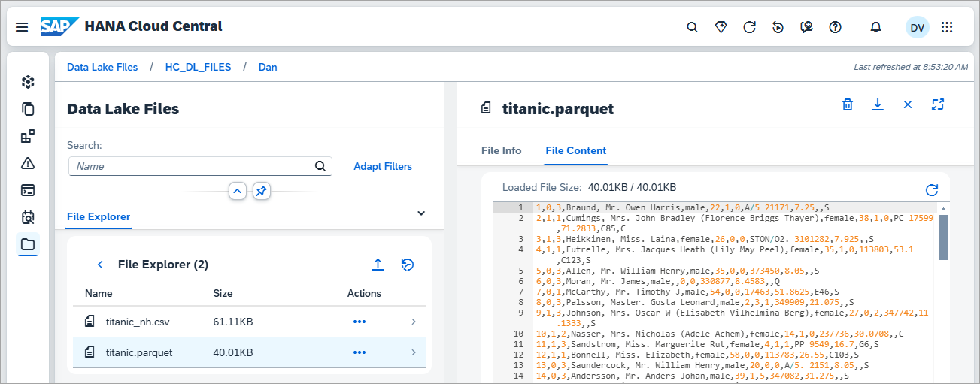
Task: Open titanic.parquet row chevron
Action: (414, 352)
